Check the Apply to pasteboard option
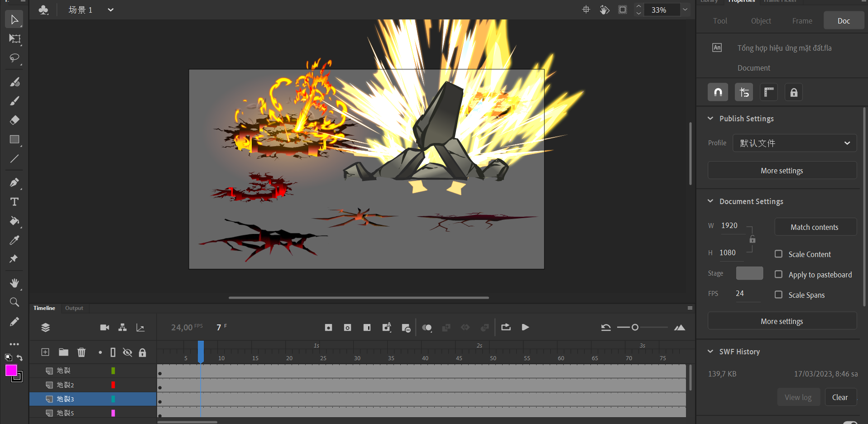Screen dimensions: 868x424 pos(778,274)
